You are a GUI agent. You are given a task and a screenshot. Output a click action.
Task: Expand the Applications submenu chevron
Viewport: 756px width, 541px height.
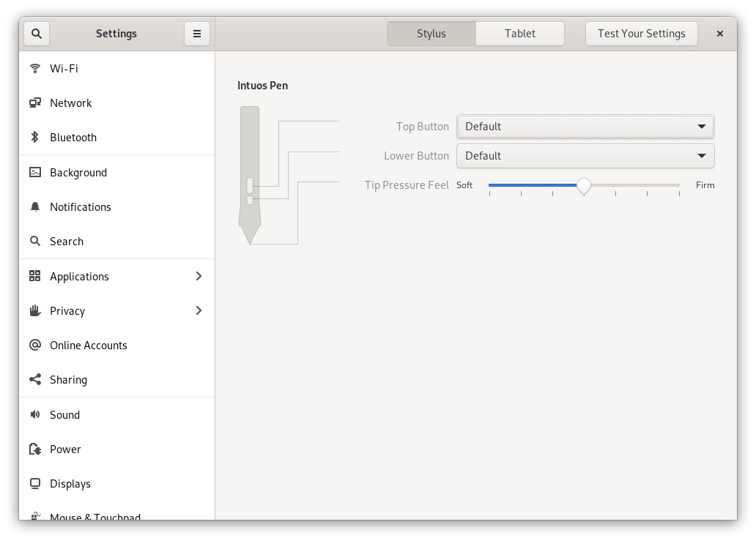[x=199, y=276]
